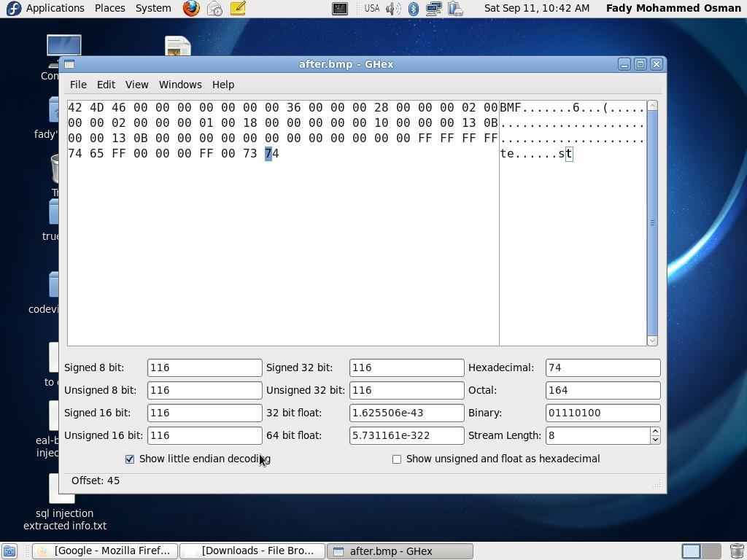The height and width of the screenshot is (560, 747).
Task: Decrease the Stream Length value with down arrow
Action: (x=655, y=440)
